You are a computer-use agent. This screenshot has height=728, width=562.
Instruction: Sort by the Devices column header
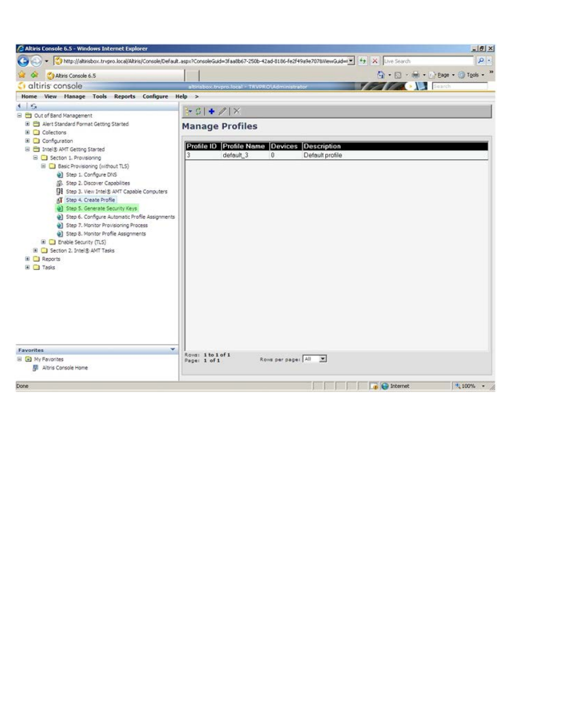pos(285,146)
